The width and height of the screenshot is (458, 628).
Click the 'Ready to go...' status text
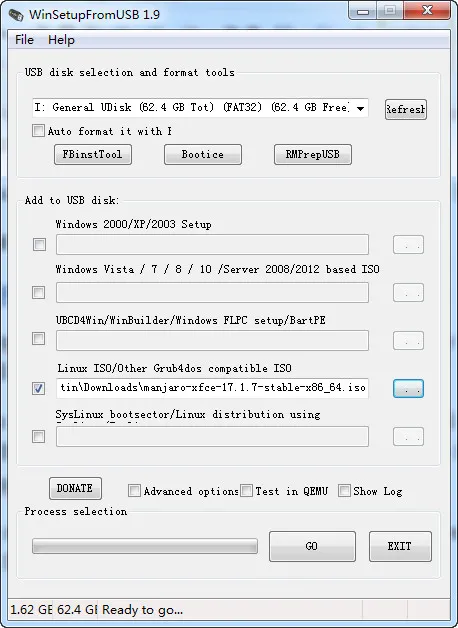[x=143, y=610]
